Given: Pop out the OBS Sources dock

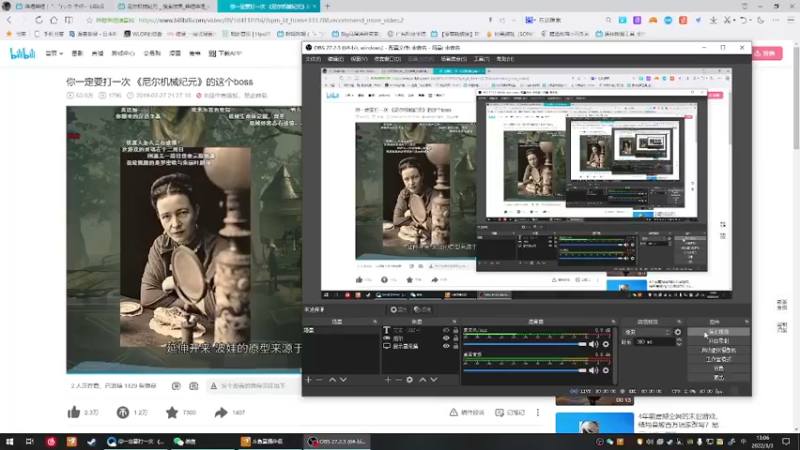Looking at the screenshot, I should pyautogui.click(x=454, y=322).
